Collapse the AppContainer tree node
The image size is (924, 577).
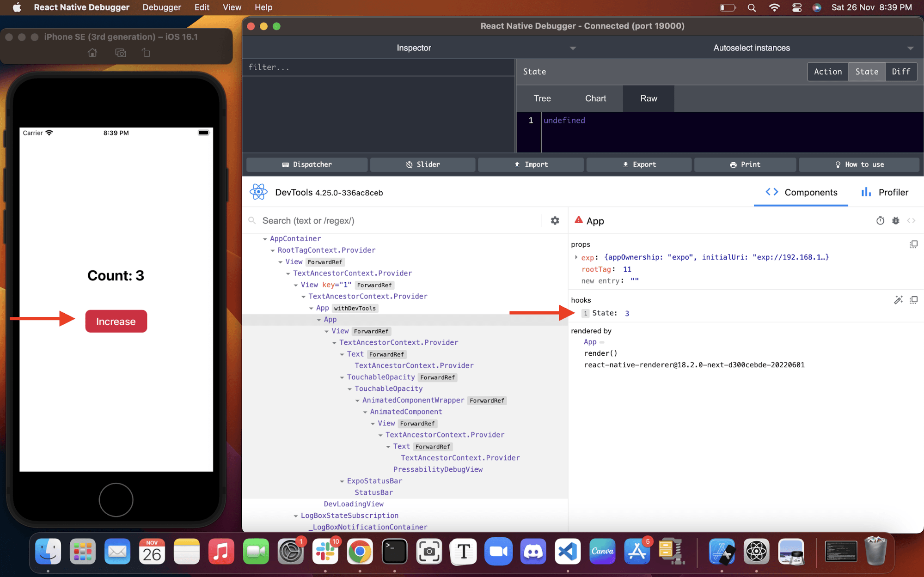[264, 238]
